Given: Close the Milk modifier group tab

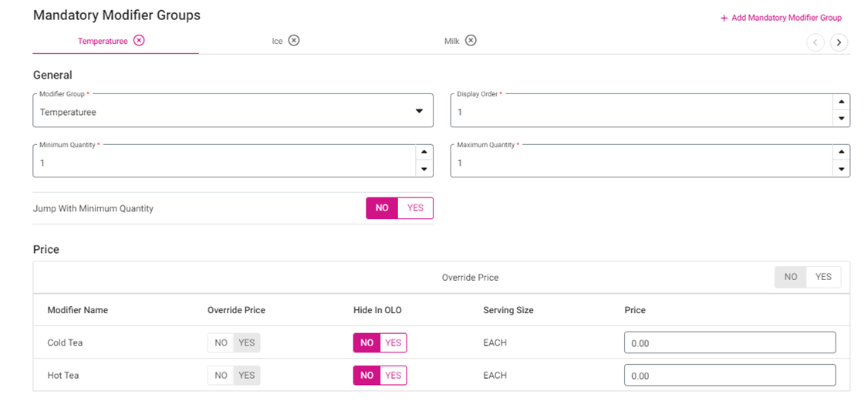Looking at the screenshot, I should click(x=471, y=40).
